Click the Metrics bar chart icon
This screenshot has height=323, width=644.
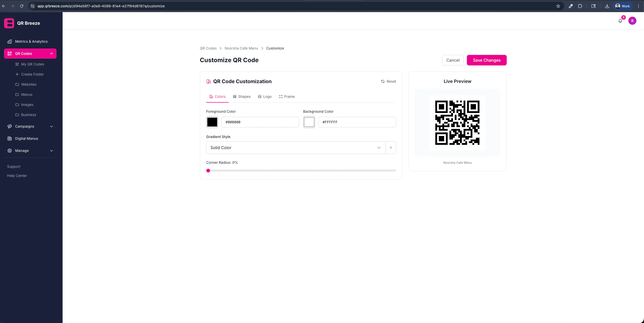10,41
